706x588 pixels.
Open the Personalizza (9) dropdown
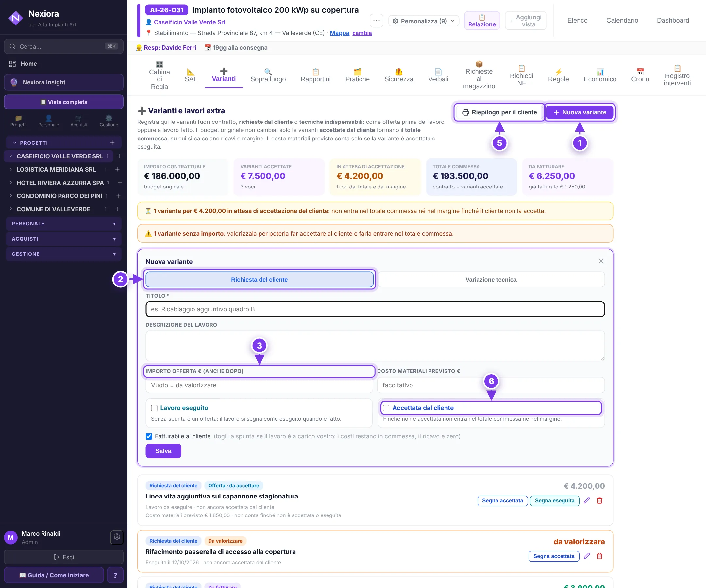click(424, 21)
